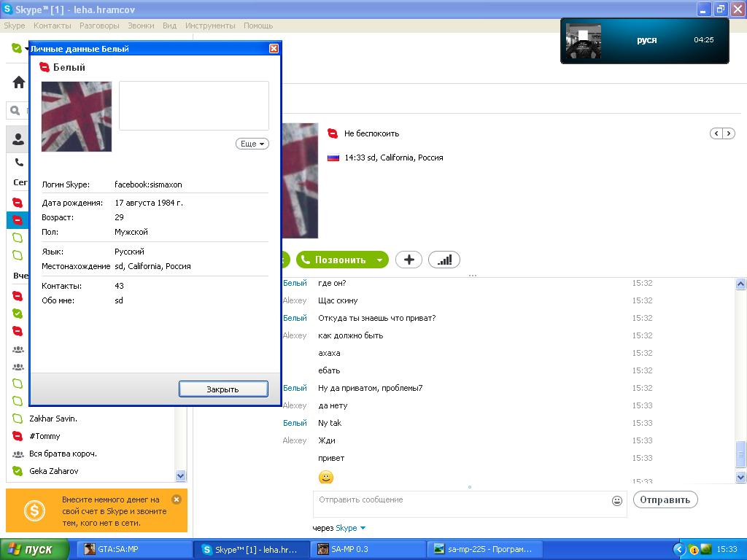
Task: Click contact list scrollbar down arrow
Action: point(181,475)
